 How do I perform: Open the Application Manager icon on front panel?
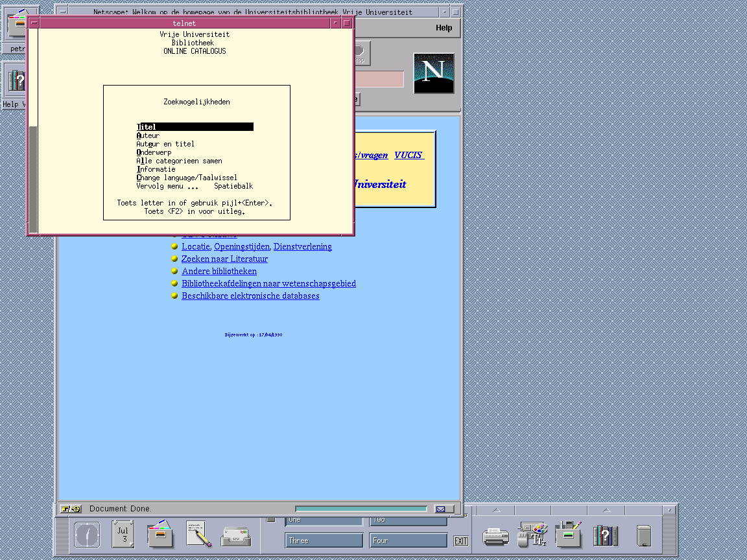tap(569, 534)
